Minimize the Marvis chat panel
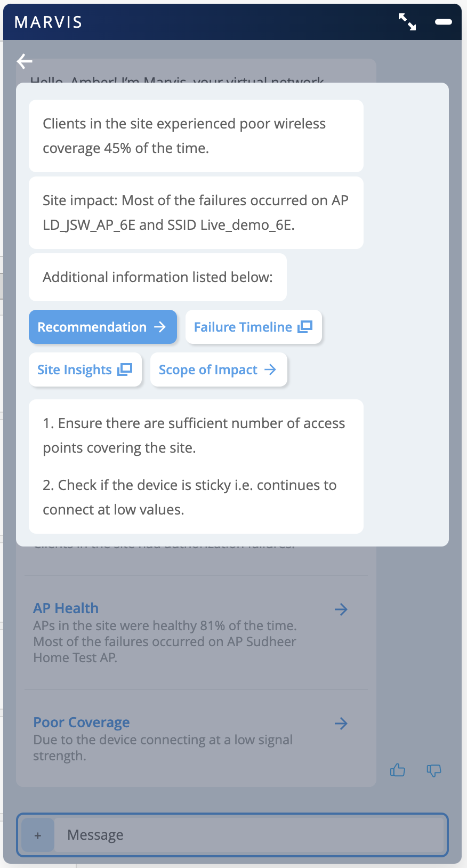The height and width of the screenshot is (868, 467). pos(443,22)
